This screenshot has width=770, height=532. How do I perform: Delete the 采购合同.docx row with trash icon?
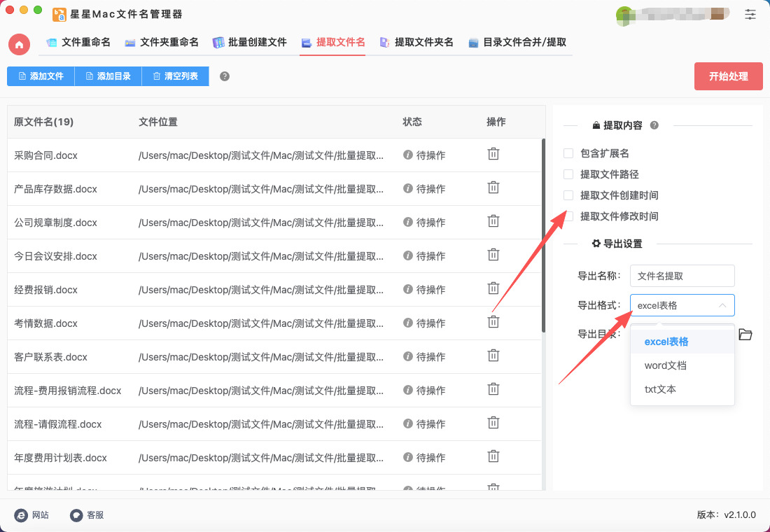[x=493, y=155]
